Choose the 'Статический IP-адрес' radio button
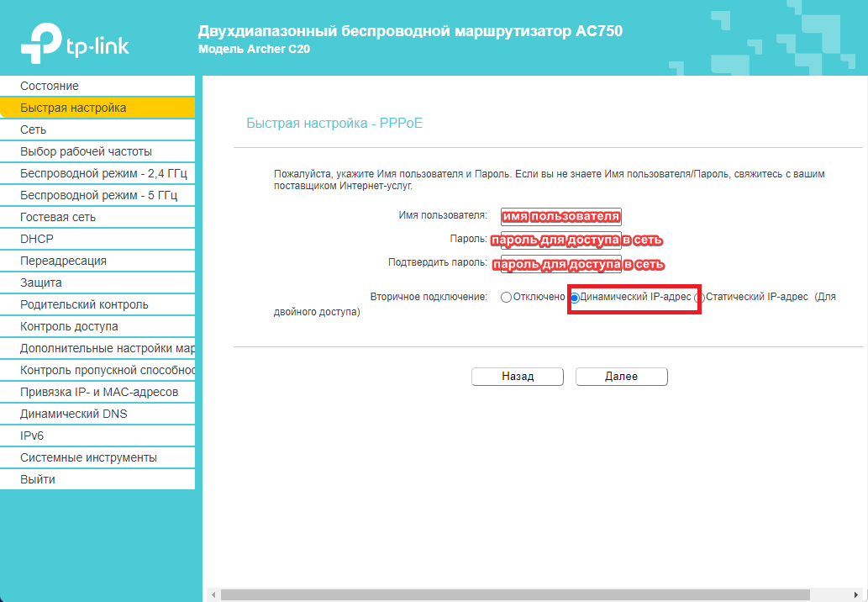This screenshot has width=868, height=602. 700,298
